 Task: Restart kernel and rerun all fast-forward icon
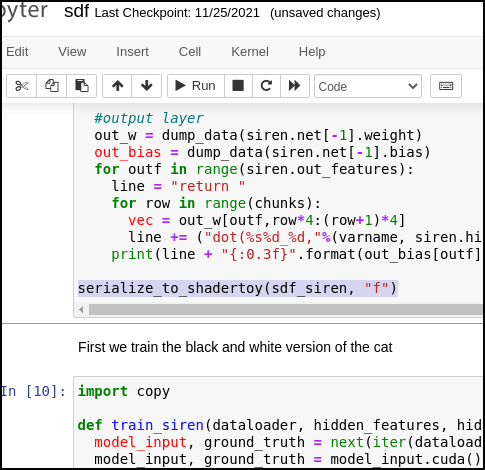[295, 86]
